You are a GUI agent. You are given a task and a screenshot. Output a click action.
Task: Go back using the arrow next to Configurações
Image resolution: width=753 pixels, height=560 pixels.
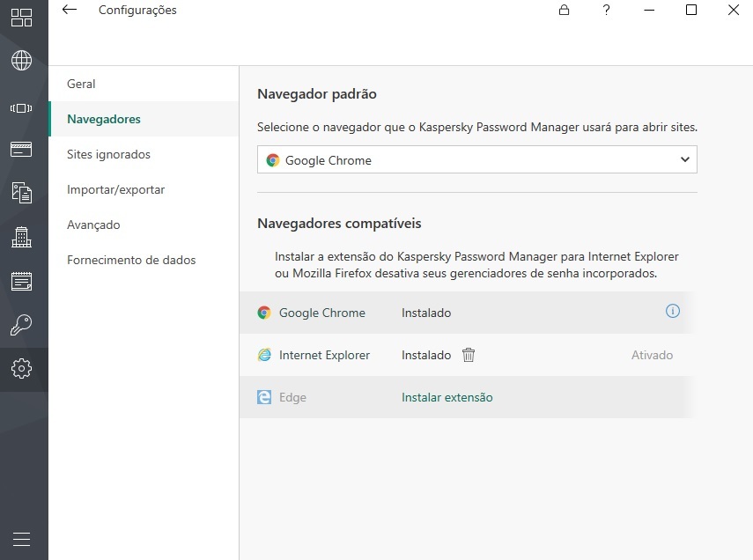point(70,11)
